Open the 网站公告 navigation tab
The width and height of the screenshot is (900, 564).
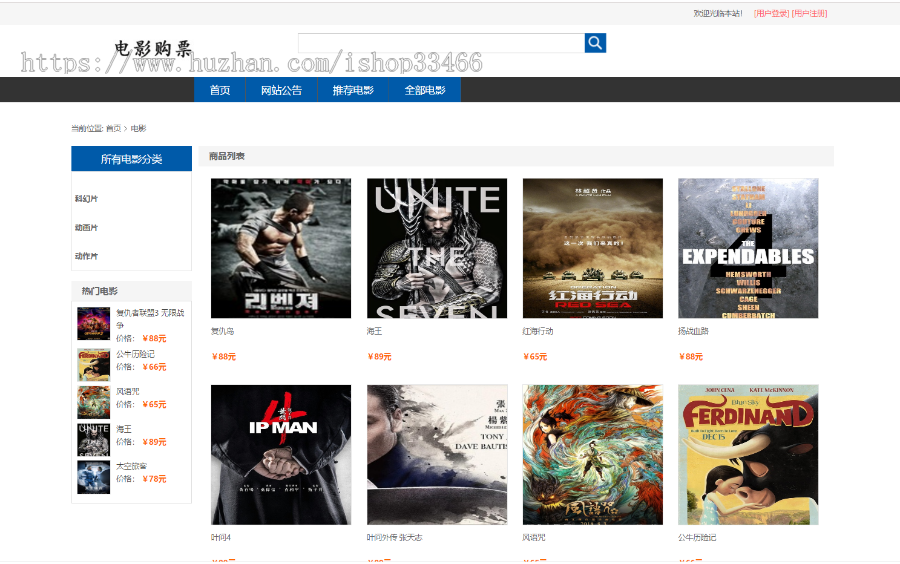pos(281,90)
